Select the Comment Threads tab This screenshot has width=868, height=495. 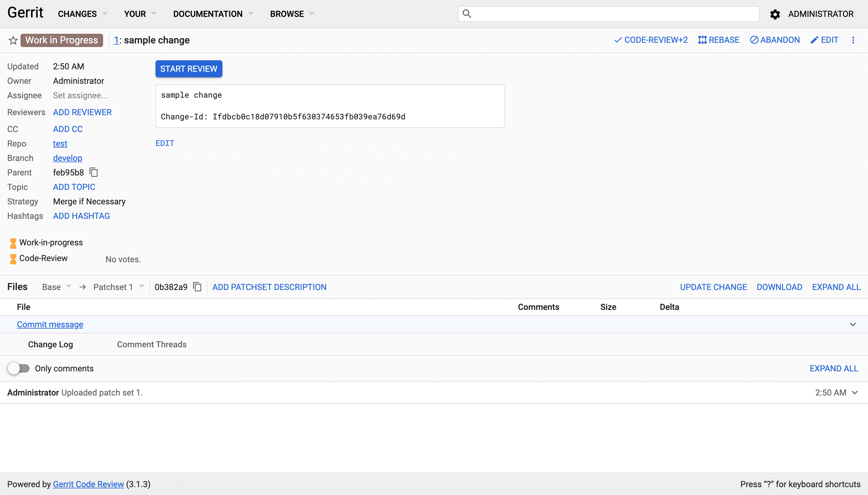pos(151,344)
